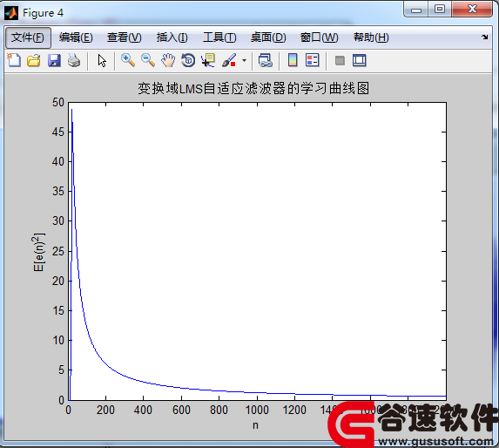Open the 桌面(D) menu
This screenshot has height=448, width=499.
[268, 37]
